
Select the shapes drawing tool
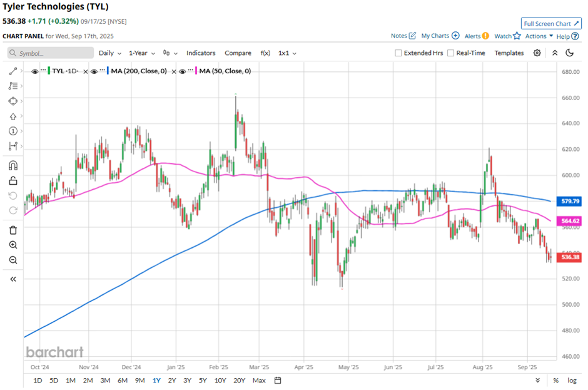(x=13, y=101)
